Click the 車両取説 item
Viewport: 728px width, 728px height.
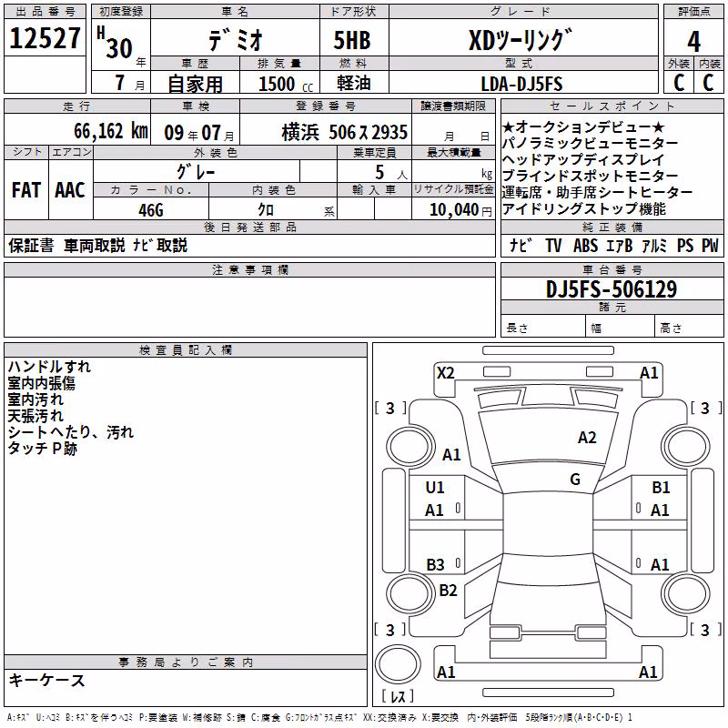tap(95, 245)
